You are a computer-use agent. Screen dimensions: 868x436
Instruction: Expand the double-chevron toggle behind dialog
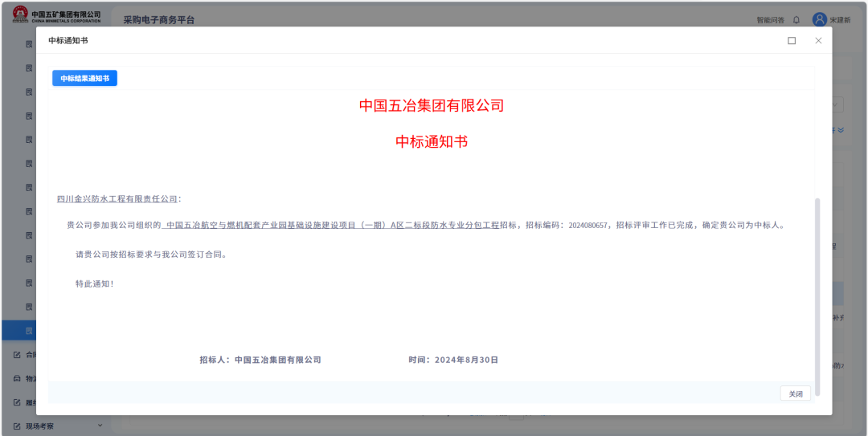click(840, 130)
